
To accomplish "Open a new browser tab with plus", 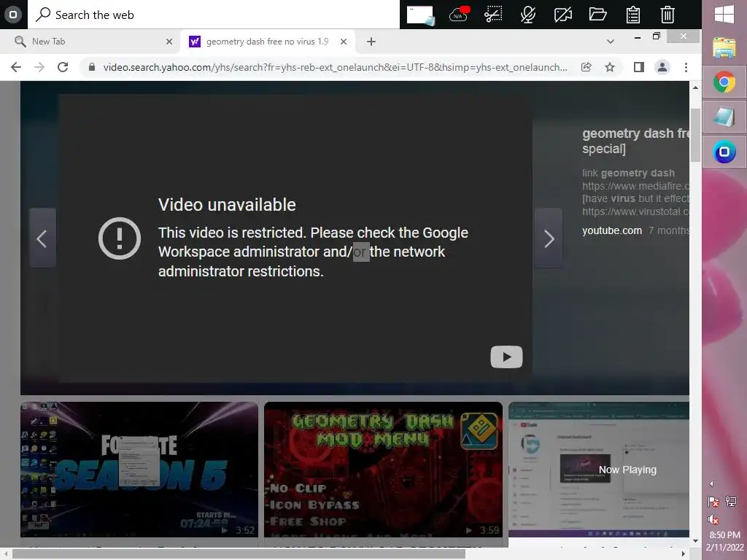I will click(371, 42).
